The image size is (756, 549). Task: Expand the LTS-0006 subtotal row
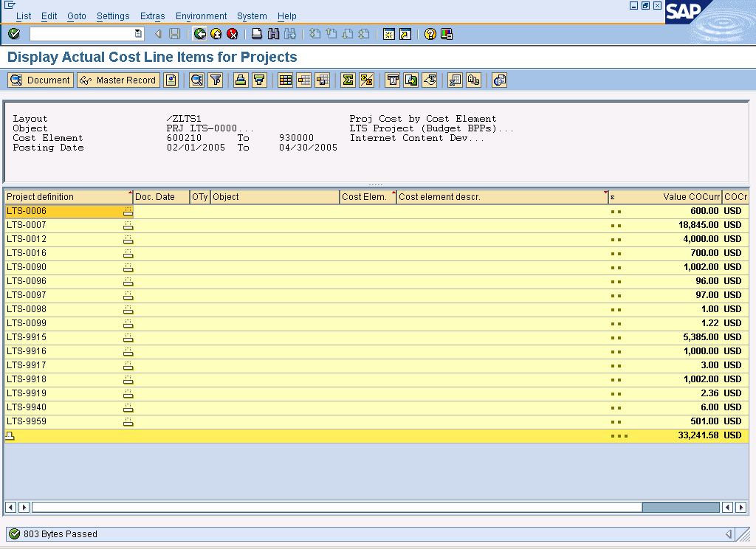coord(128,211)
